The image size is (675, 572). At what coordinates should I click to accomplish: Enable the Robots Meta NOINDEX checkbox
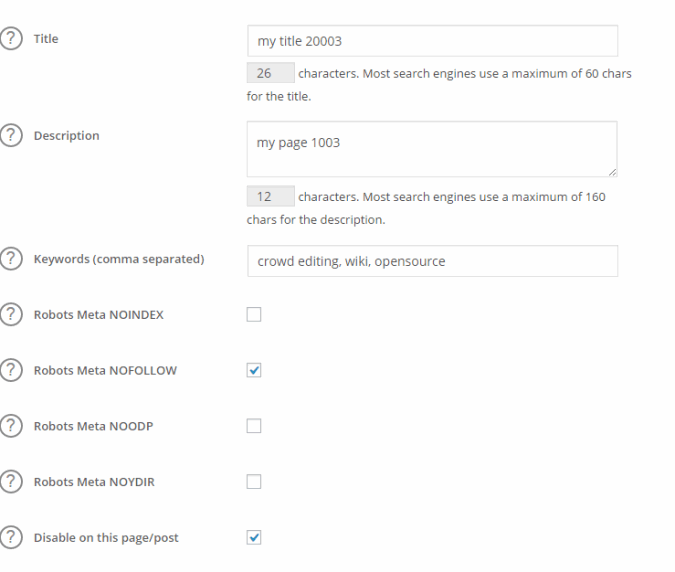coord(254,315)
